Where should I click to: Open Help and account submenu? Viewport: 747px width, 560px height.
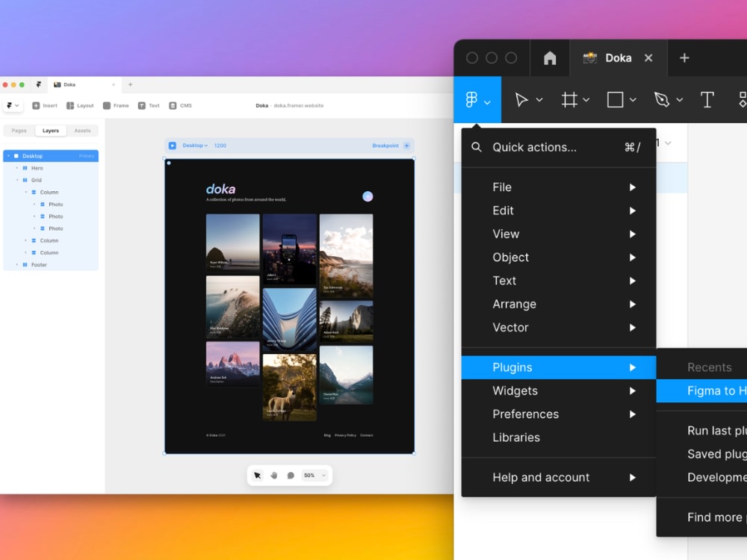[x=558, y=477]
